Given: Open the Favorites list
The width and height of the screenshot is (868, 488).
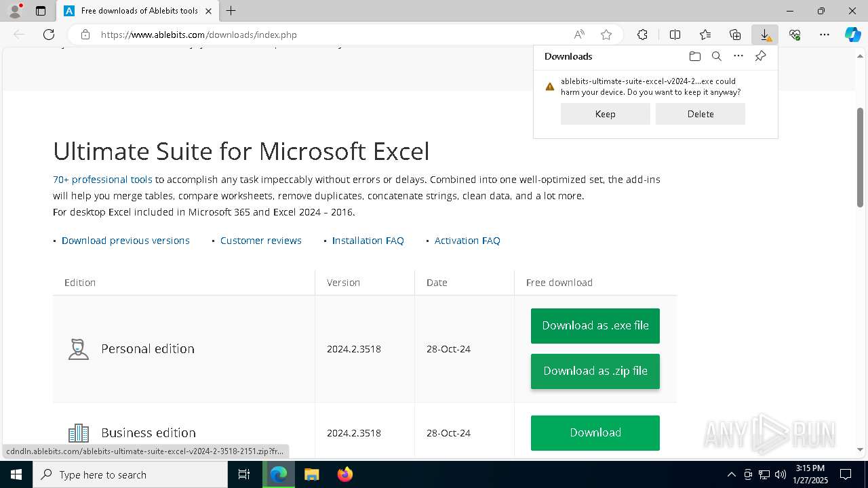Looking at the screenshot, I should click(x=705, y=35).
